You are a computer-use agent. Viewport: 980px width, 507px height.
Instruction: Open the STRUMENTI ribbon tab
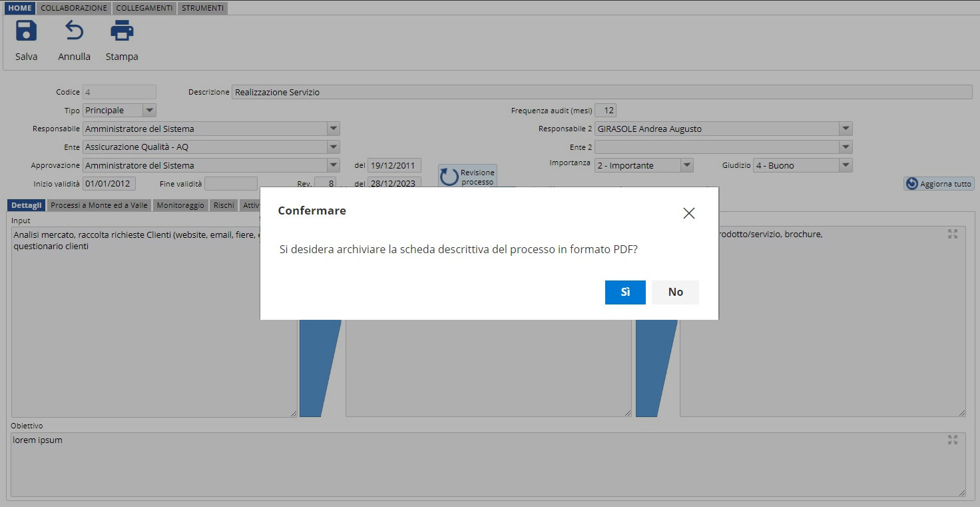202,8
